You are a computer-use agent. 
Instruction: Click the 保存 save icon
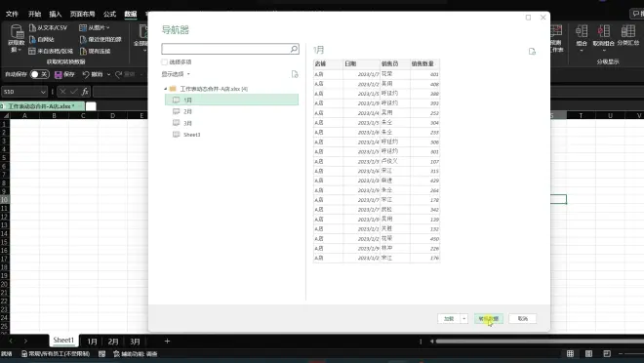pos(58,74)
